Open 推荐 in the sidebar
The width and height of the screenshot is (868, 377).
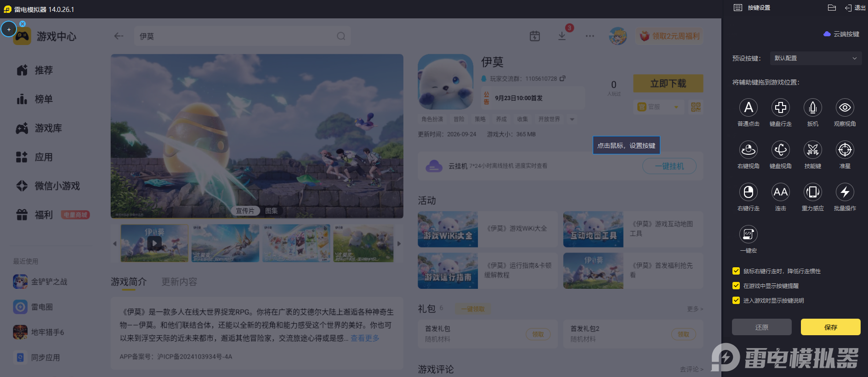pyautogui.click(x=35, y=70)
